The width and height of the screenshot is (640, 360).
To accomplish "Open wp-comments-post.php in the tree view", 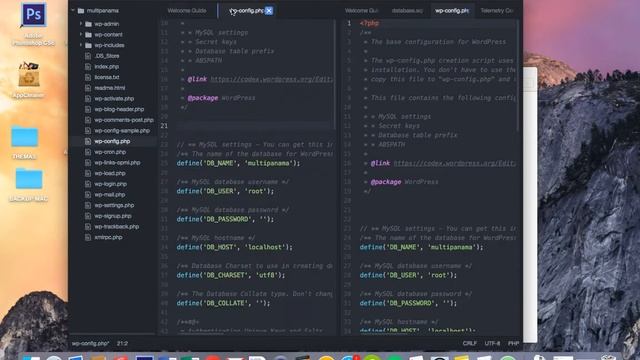I will click(124, 120).
